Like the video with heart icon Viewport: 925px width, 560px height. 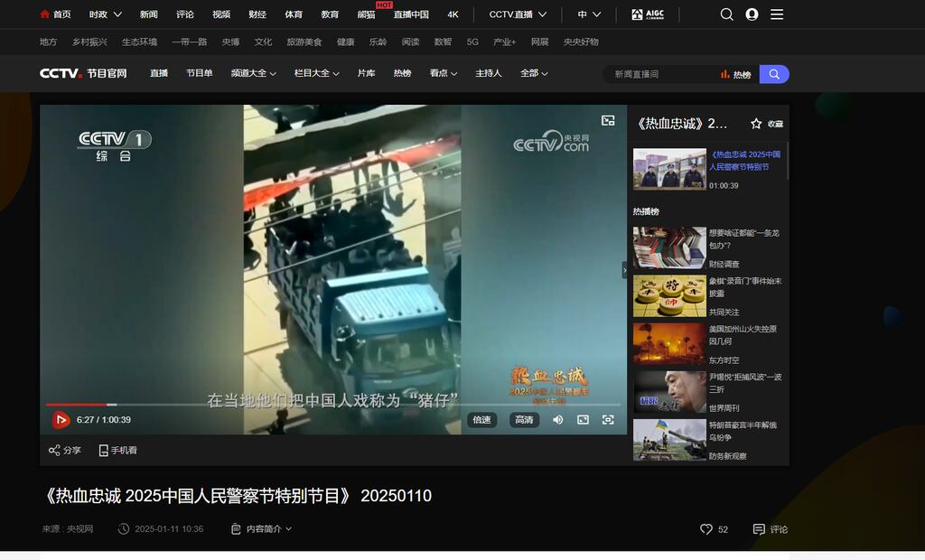[x=706, y=529]
